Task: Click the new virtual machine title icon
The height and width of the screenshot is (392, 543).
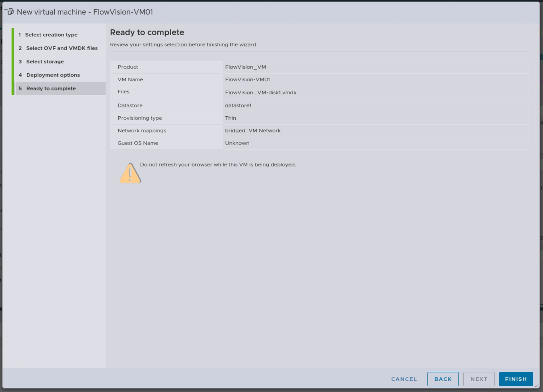Action: click(x=9, y=11)
